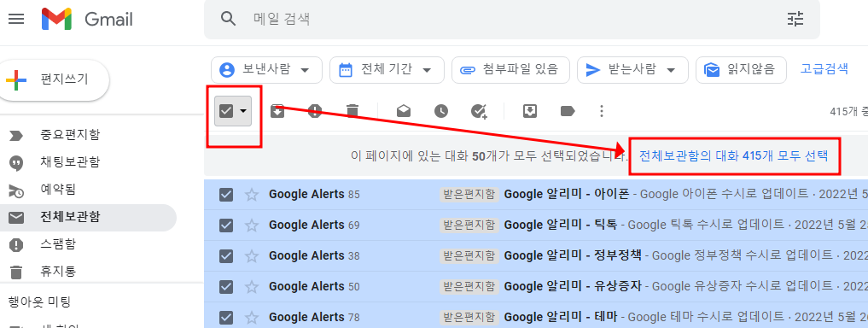Click 받은편지함 label on 테마 email
Viewport: 868px width, 328px height.
469,318
